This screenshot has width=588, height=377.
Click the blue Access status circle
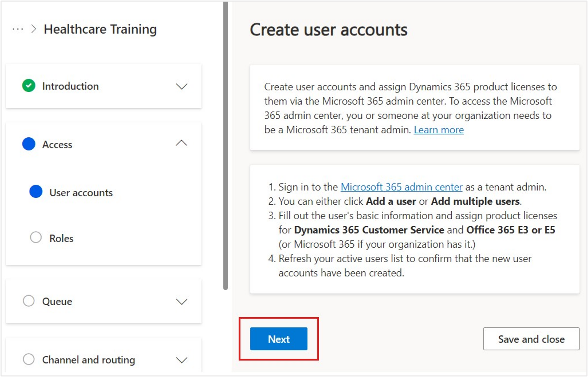pyautogui.click(x=29, y=144)
